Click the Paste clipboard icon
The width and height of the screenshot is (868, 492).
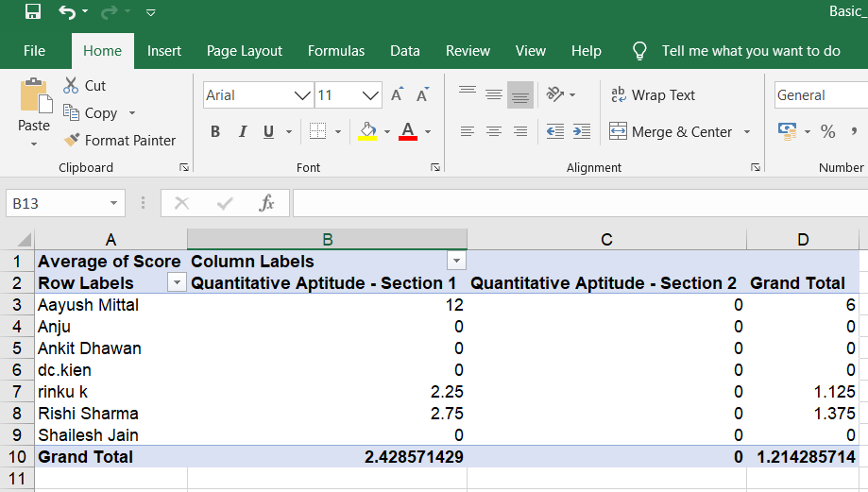pyautogui.click(x=36, y=97)
